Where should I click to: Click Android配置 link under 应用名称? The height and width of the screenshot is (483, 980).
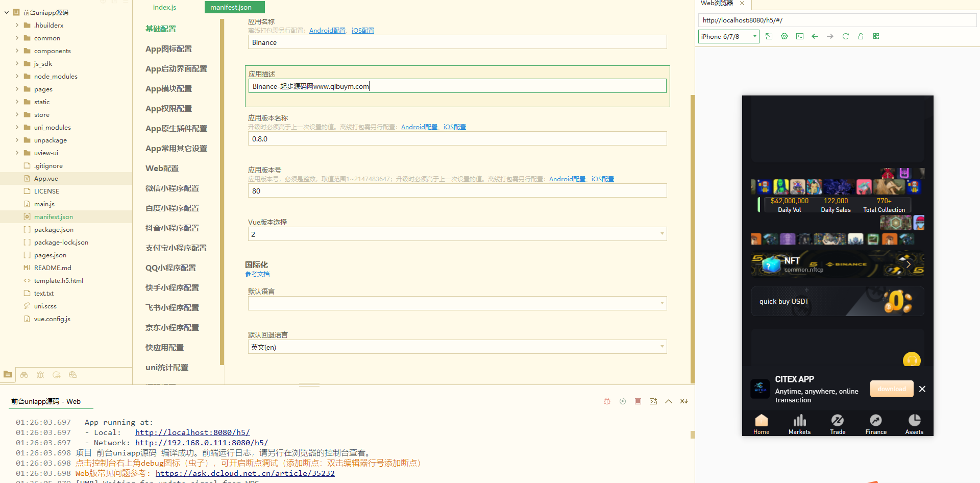[327, 31]
